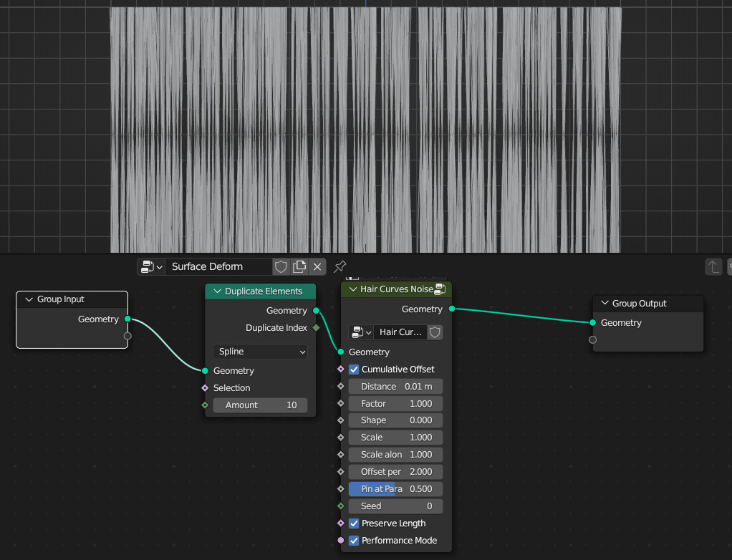This screenshot has height=560, width=732.
Task: Unlink the Surface Deform node group with X
Action: (317, 266)
